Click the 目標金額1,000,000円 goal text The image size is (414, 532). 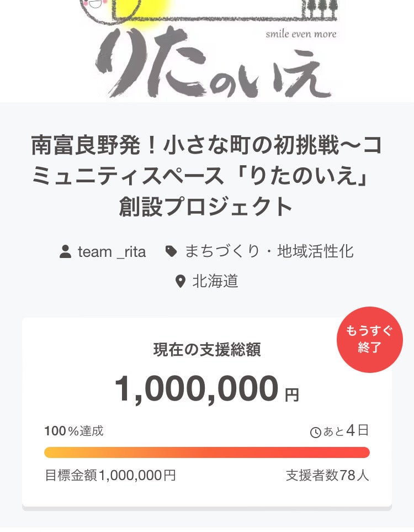[110, 475]
